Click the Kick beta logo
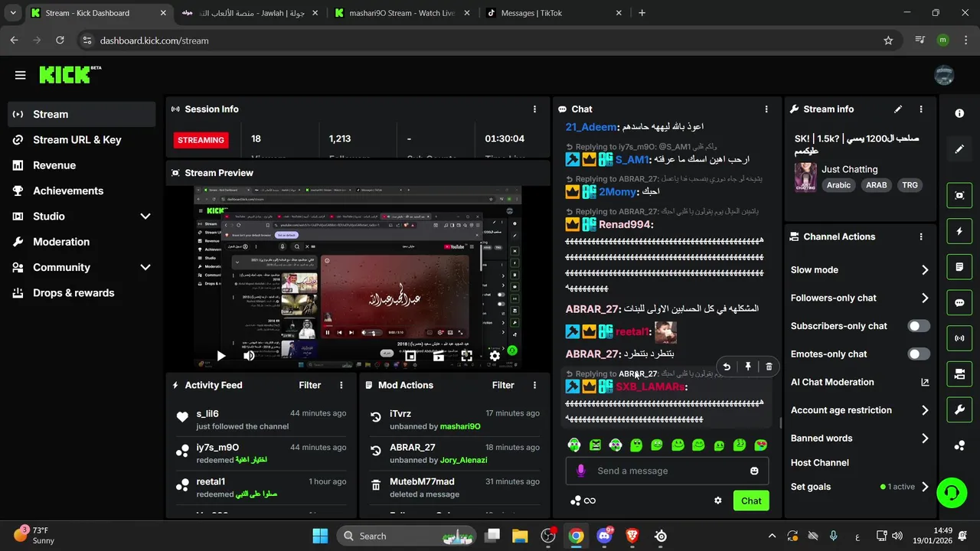The image size is (980, 551). pyautogui.click(x=70, y=74)
